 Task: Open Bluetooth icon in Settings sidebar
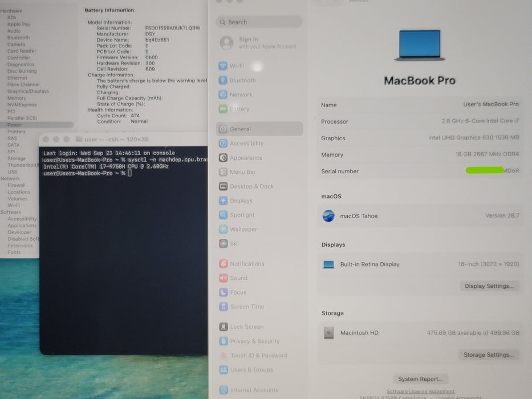(223, 80)
